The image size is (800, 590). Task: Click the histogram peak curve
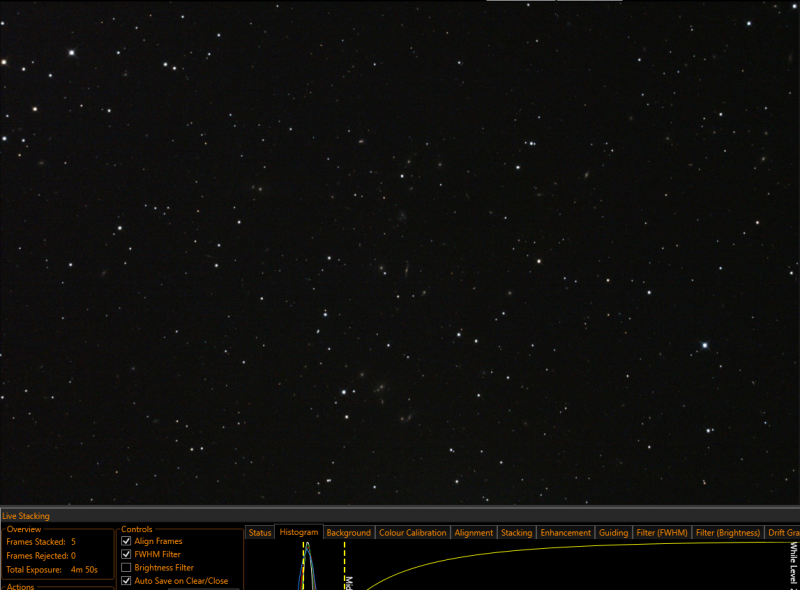tap(308, 567)
